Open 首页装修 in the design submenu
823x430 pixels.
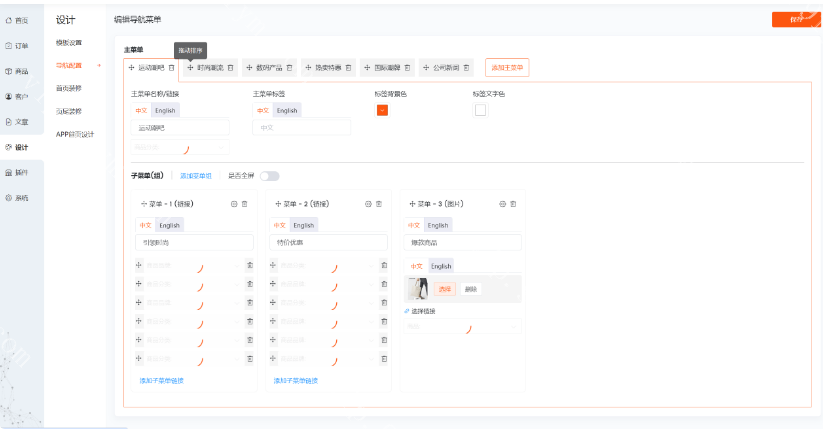[x=69, y=88]
